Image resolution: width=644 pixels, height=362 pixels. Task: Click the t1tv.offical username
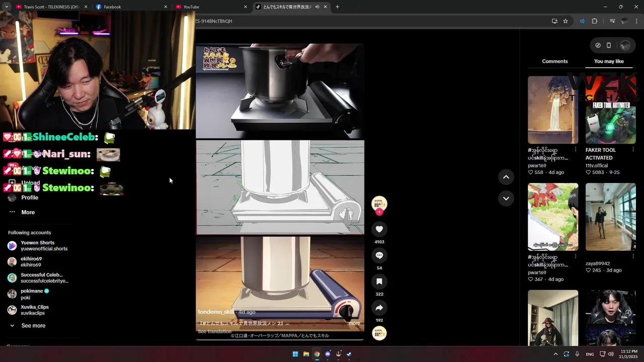(x=597, y=165)
